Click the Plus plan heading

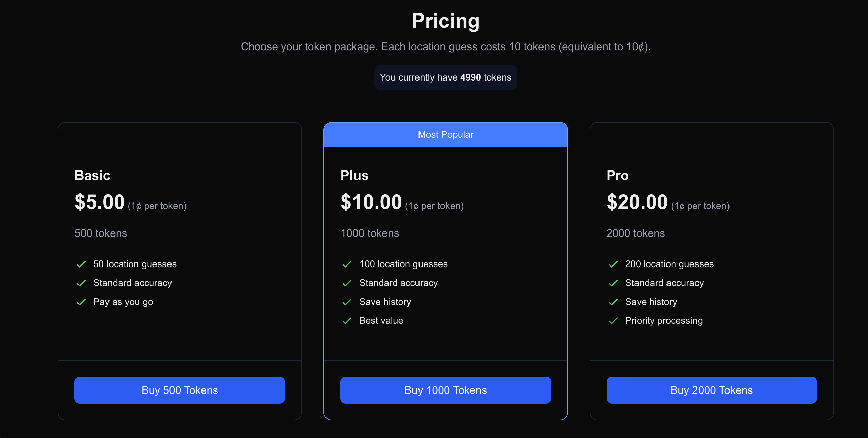pyautogui.click(x=354, y=175)
